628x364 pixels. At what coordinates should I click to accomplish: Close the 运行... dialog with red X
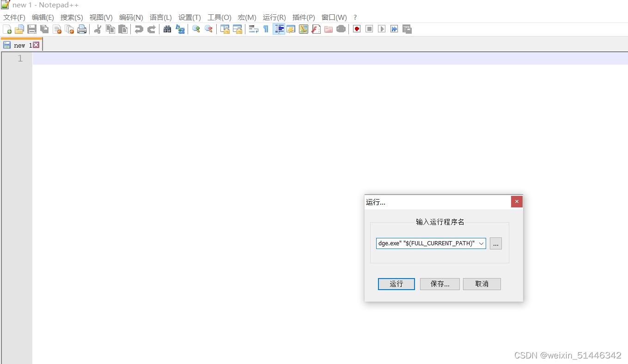[x=517, y=201]
